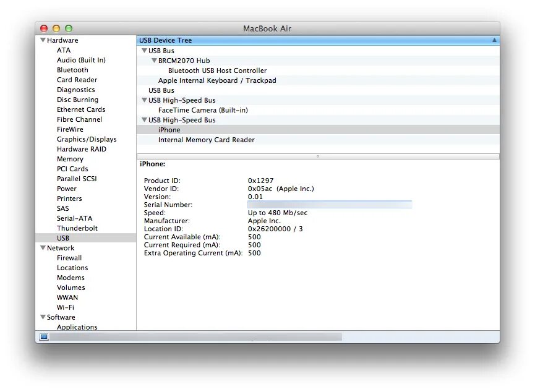Click the blurred Serial Number field
This screenshot has width=535, height=392.
[330, 205]
